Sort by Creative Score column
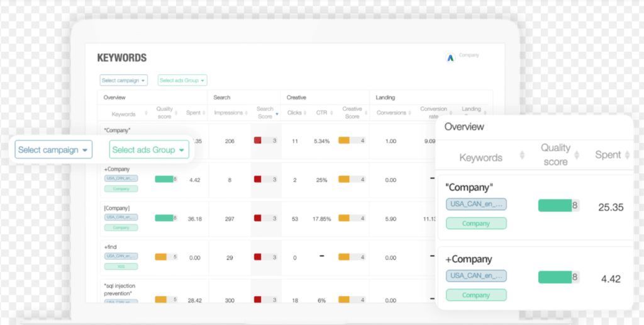This screenshot has width=644, height=325. tap(365, 113)
